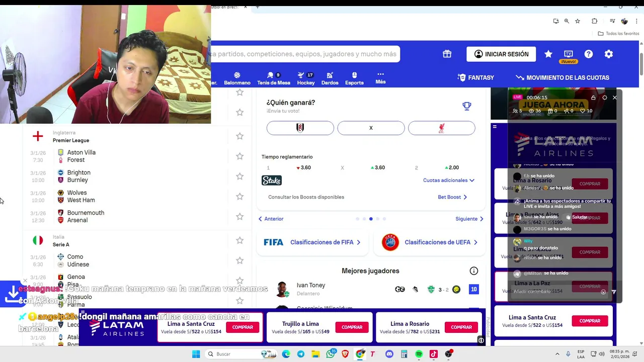The width and height of the screenshot is (644, 362).
Task: Open Discord from the taskbar
Action: tap(389, 354)
